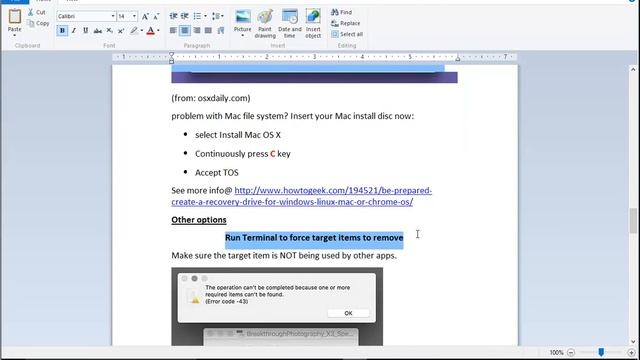The width and height of the screenshot is (640, 360).
Task: Click Insert object
Action: tap(313, 24)
